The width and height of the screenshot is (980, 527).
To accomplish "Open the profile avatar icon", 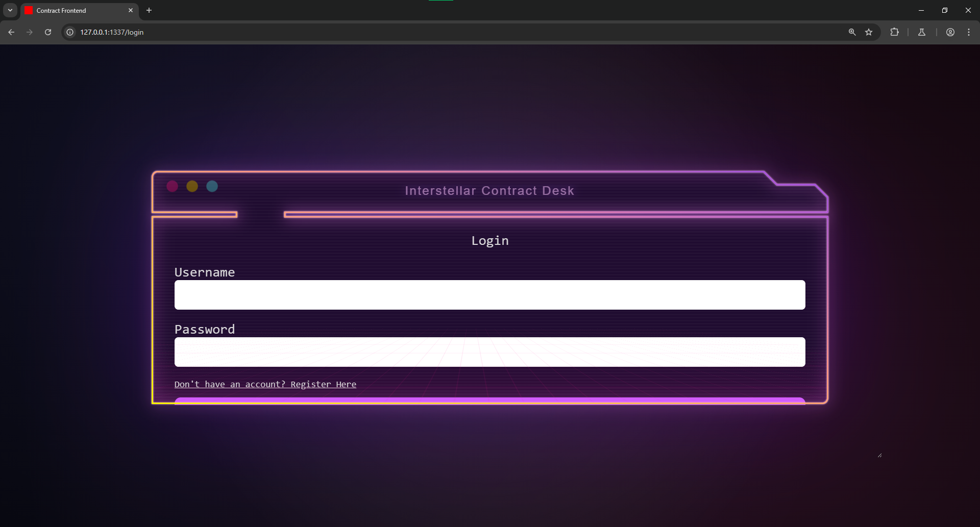I will pyautogui.click(x=950, y=32).
